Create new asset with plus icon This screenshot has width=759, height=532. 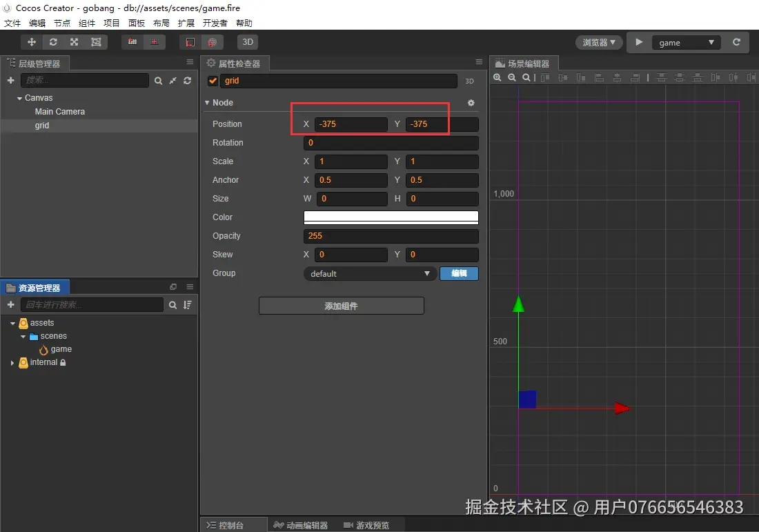[10, 304]
